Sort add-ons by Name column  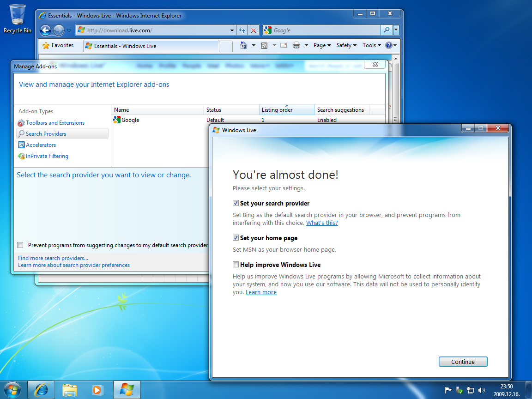click(x=157, y=110)
